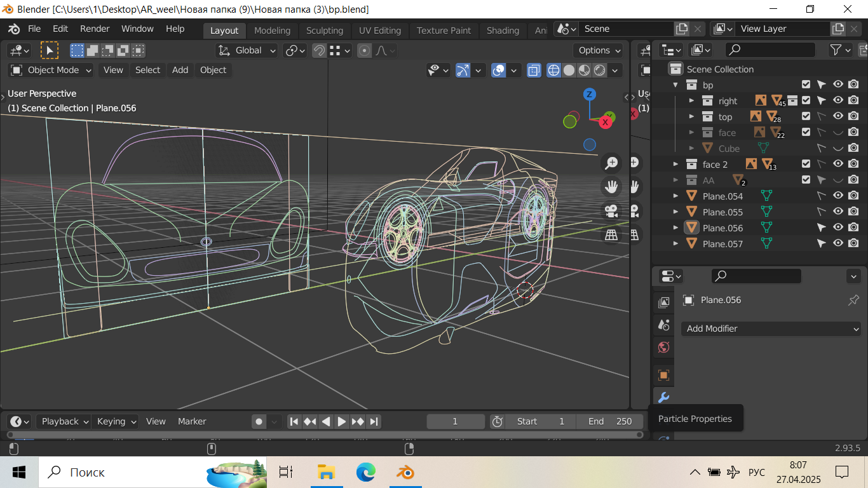Viewport: 868px width, 488px height.
Task: Click the End frame field showing 250
Action: 609,421
